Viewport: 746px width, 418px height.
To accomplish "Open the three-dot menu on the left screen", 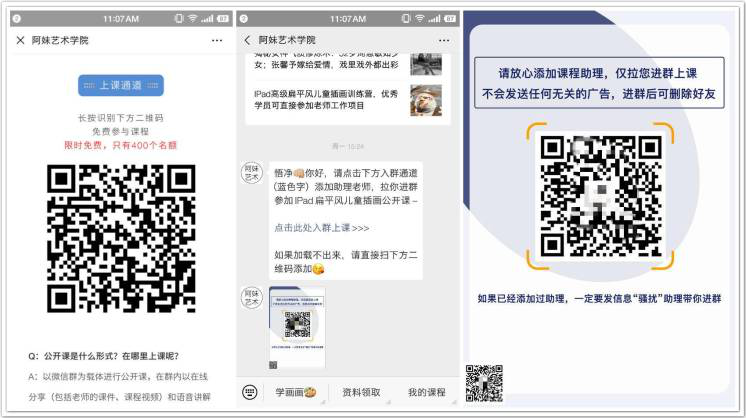I will 217,40.
